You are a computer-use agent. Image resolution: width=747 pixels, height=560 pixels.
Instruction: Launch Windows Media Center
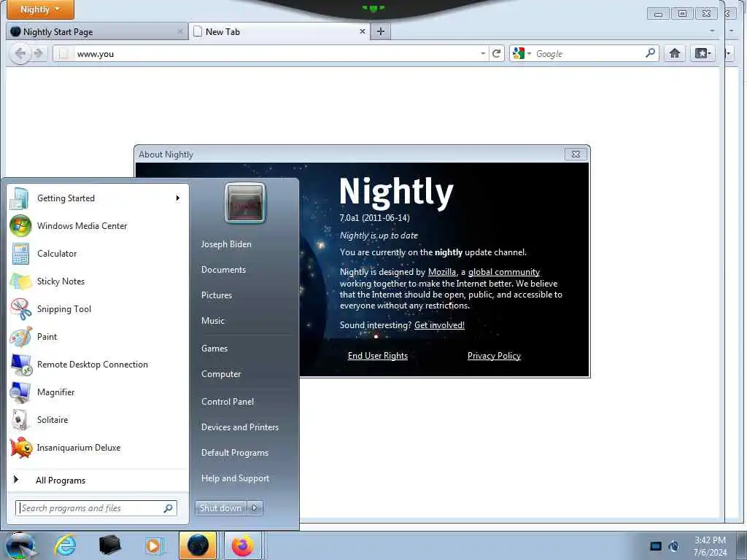click(97, 226)
